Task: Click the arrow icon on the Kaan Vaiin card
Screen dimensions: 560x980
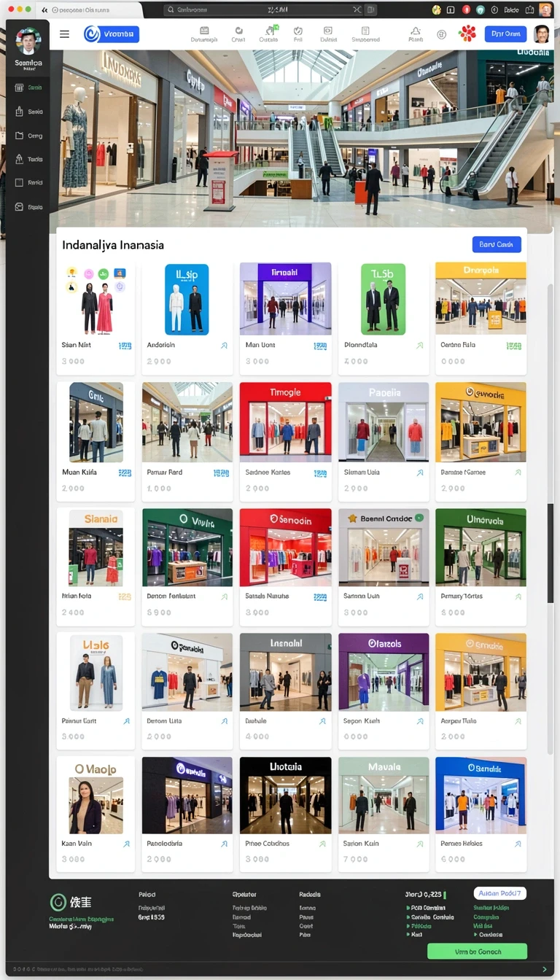Action: 126,844
